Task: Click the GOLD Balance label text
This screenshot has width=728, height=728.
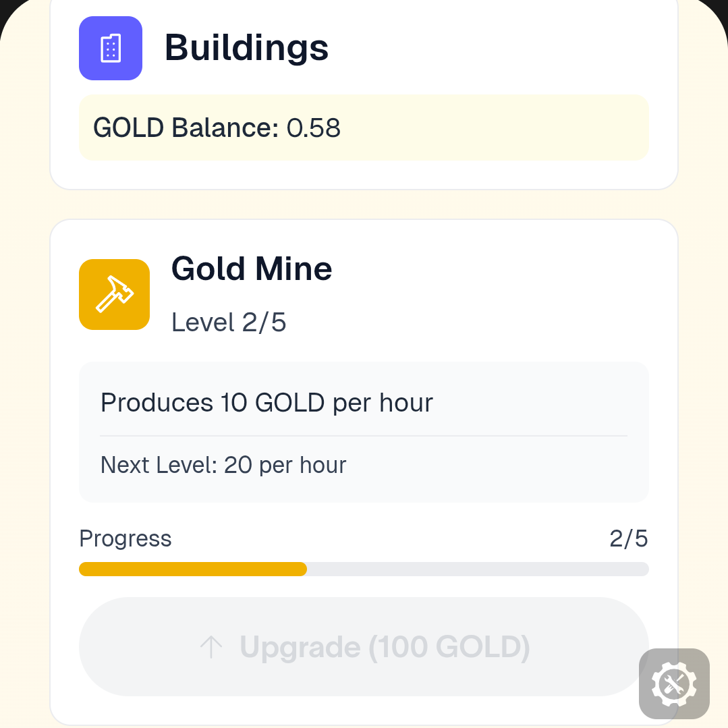Action: [186, 128]
